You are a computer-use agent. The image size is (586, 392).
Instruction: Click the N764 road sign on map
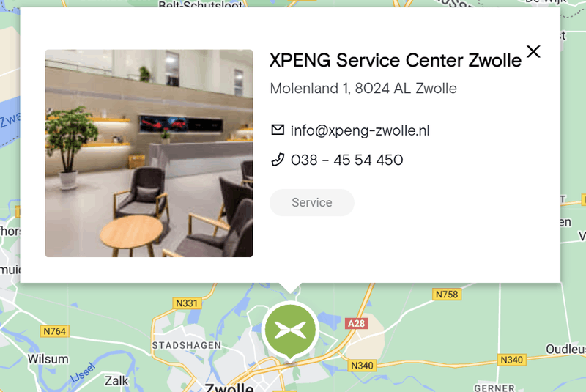click(x=54, y=331)
